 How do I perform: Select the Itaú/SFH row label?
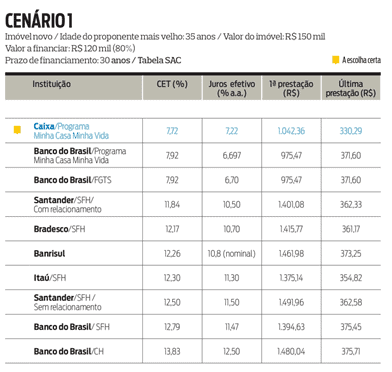click(50, 278)
